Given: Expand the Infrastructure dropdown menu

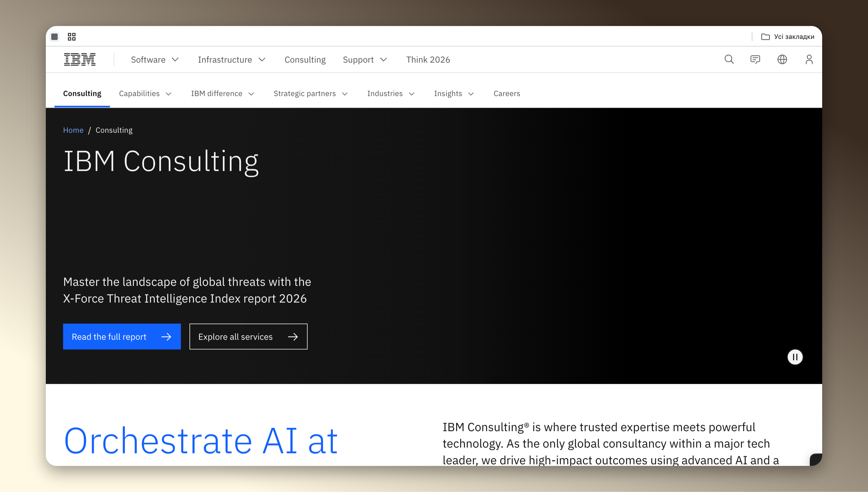Looking at the screenshot, I should point(232,60).
